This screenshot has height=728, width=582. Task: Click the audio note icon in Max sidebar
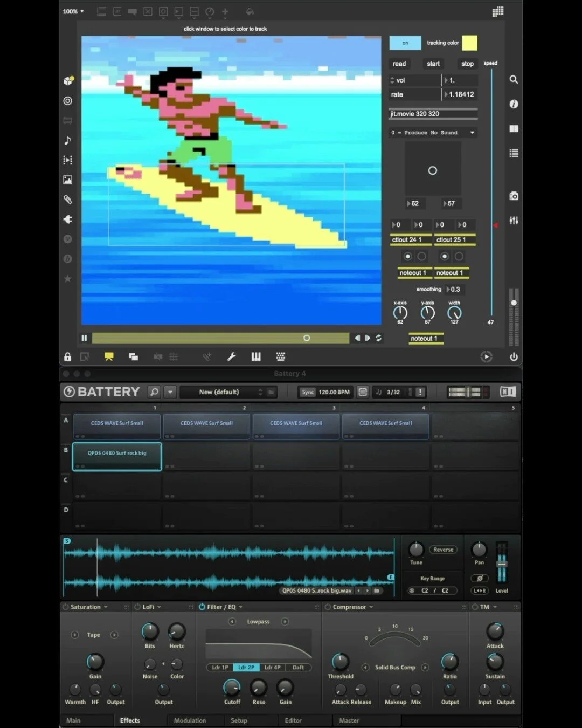[67, 140]
